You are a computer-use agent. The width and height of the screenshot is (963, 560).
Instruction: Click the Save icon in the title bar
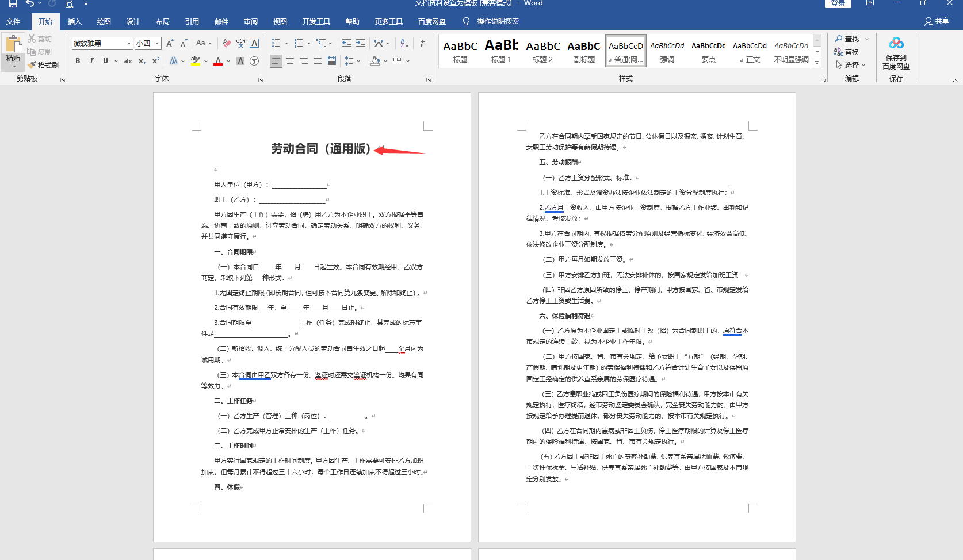pos(13,3)
